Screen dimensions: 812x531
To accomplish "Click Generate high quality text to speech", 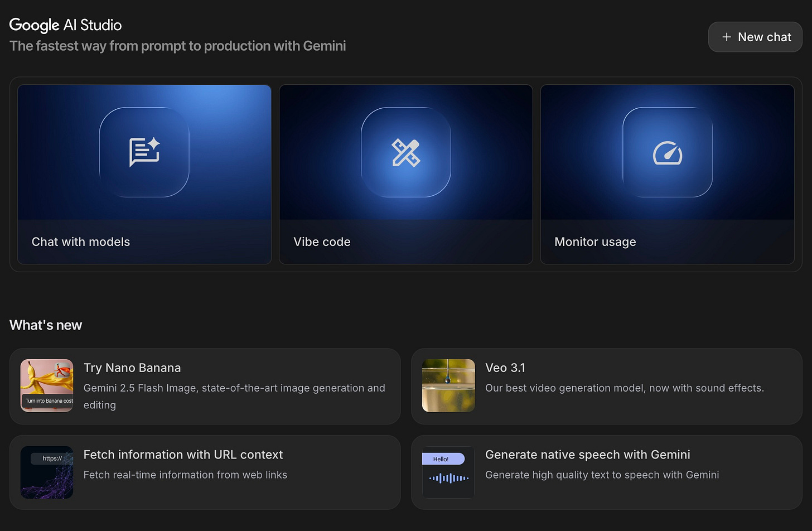I will pyautogui.click(x=602, y=475).
